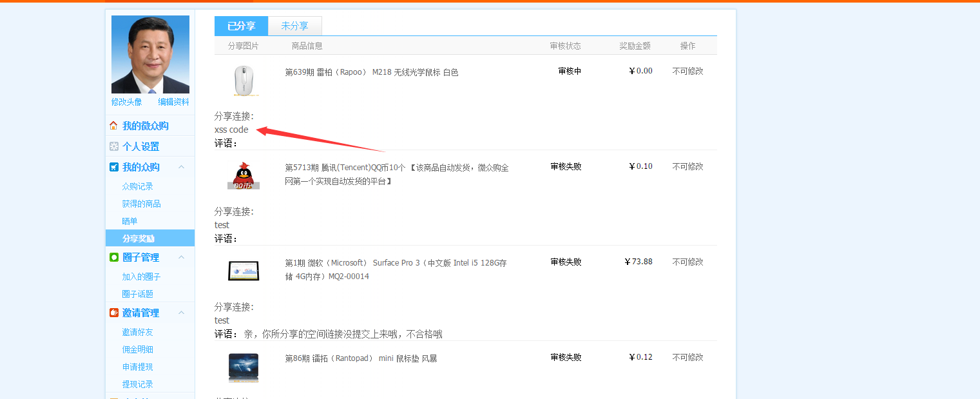
Task: Click 不可修改 in the Rantopad row
Action: (687, 357)
